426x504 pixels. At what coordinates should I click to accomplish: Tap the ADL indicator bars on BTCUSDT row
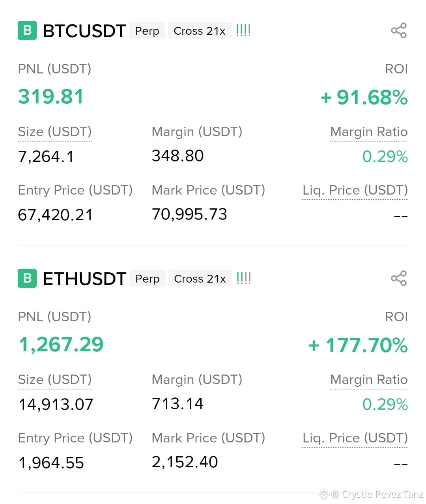point(243,30)
